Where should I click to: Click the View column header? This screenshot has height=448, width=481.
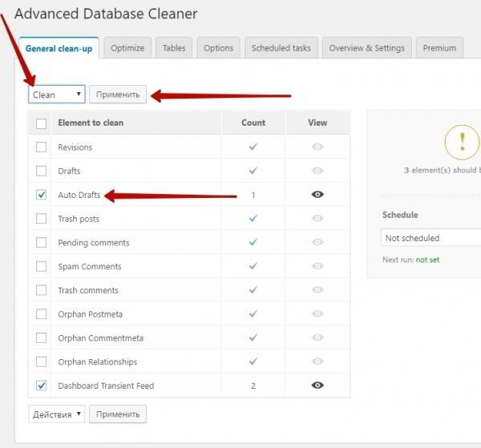(x=317, y=123)
